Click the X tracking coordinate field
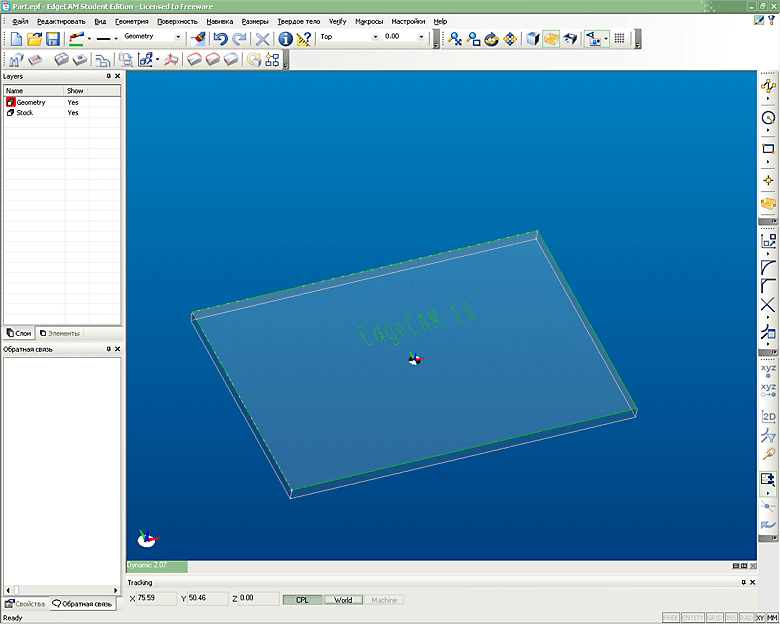Screen dimensions: 780x624 (157, 598)
